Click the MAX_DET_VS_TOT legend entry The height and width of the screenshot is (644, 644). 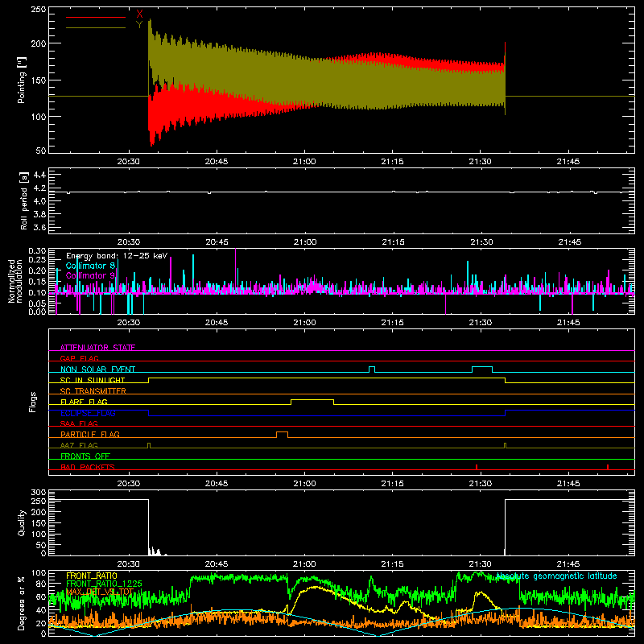100,592
